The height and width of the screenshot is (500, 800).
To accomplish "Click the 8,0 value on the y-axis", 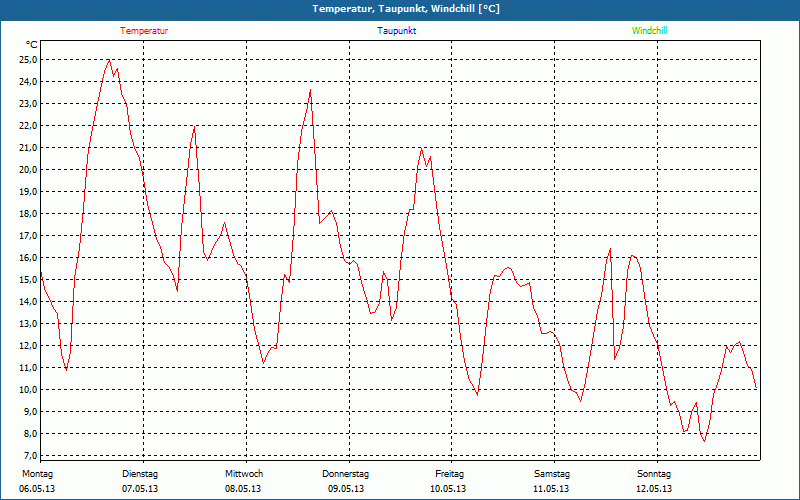I will click(30, 434).
